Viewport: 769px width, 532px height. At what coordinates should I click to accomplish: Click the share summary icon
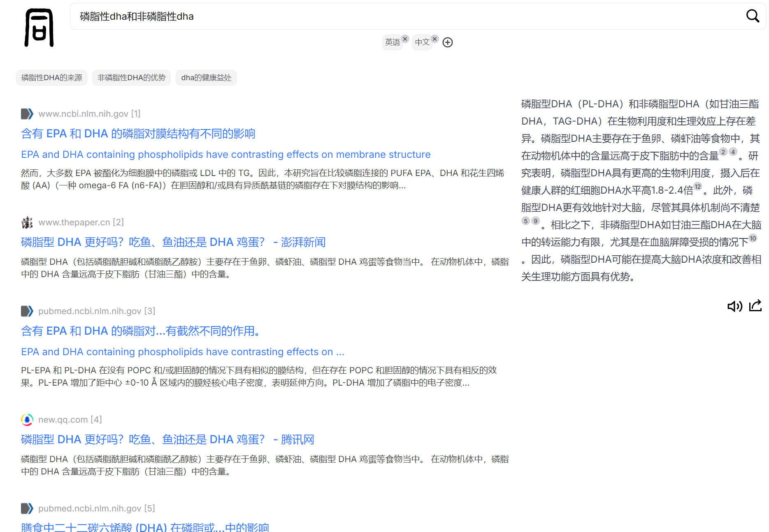755,306
